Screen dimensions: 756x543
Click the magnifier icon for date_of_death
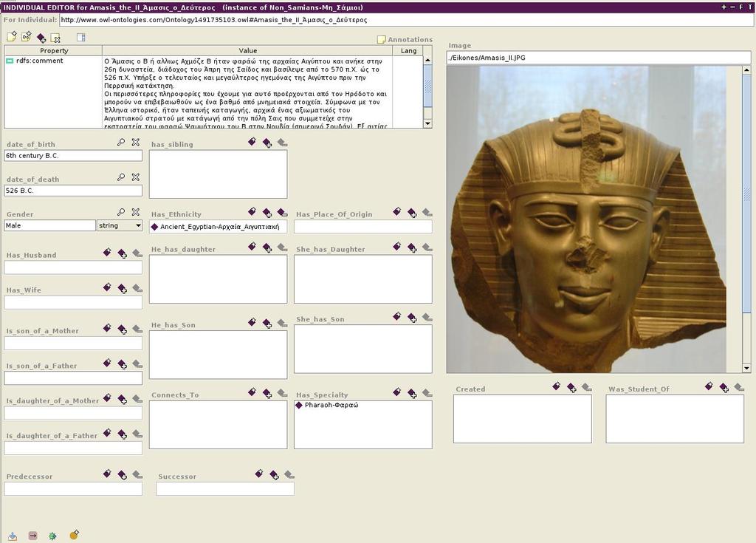(121, 177)
